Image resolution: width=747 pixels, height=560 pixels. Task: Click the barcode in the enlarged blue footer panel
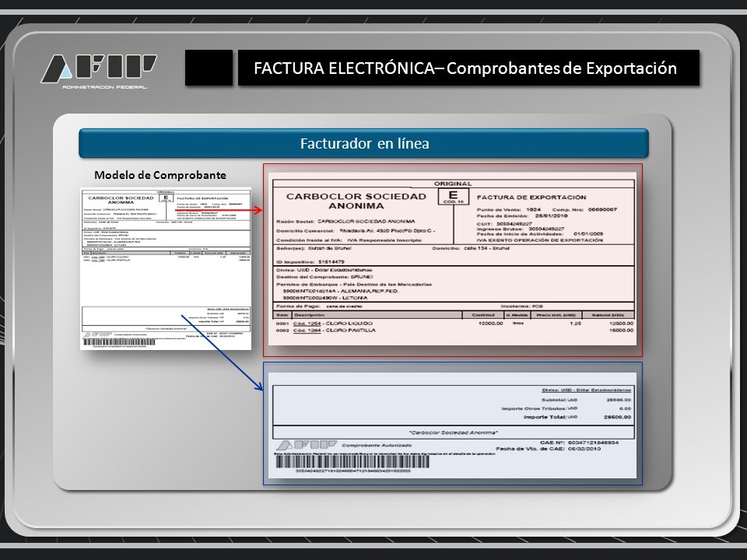coord(352,461)
